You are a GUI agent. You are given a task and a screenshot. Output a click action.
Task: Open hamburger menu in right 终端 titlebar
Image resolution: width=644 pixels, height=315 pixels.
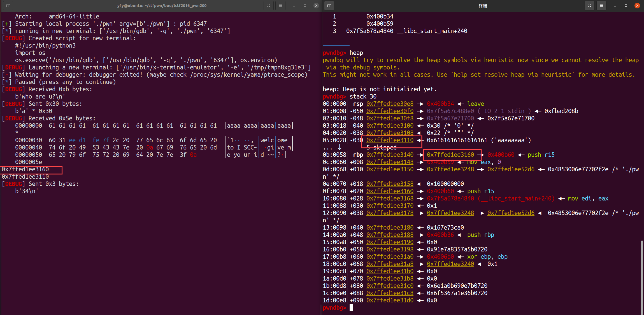(x=601, y=6)
